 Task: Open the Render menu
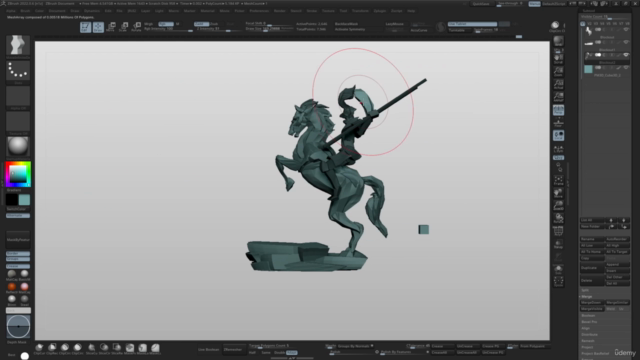tap(280, 11)
